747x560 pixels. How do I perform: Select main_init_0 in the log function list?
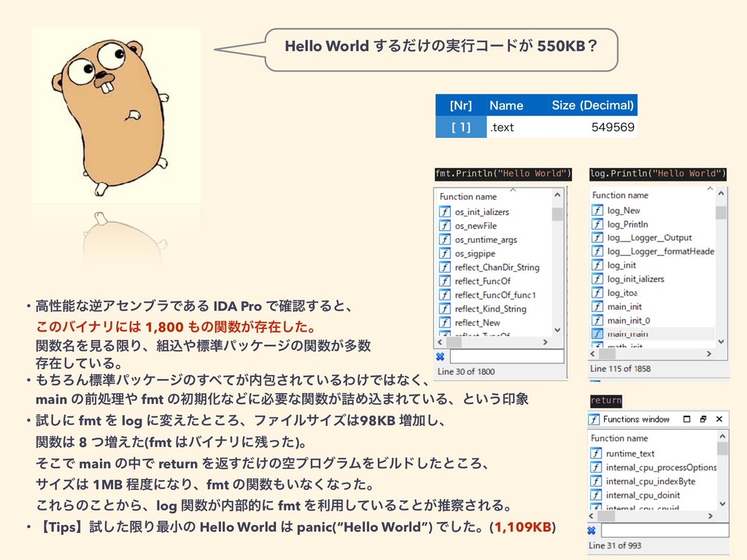pyautogui.click(x=628, y=320)
